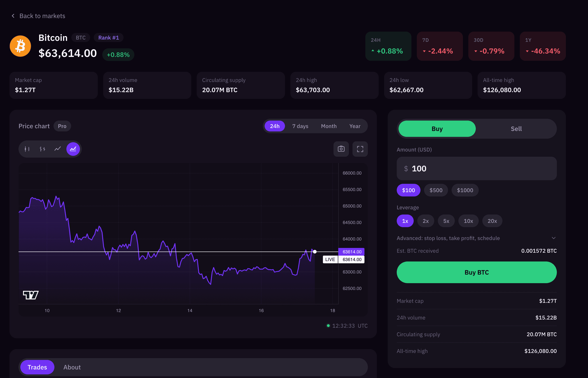This screenshot has width=588, height=378.
Task: Open chart in fullscreen mode
Action: [x=360, y=149]
